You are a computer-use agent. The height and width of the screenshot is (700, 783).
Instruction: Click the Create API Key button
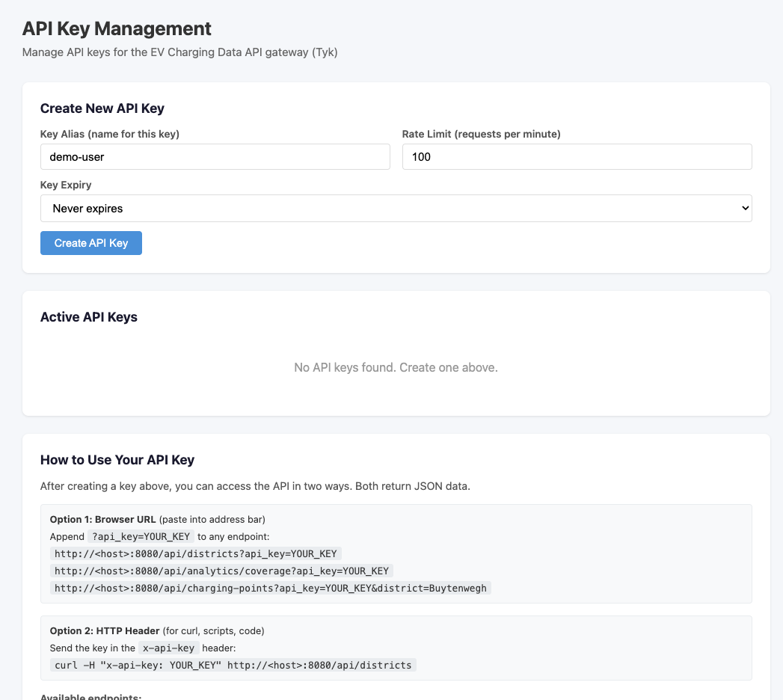[90, 242]
